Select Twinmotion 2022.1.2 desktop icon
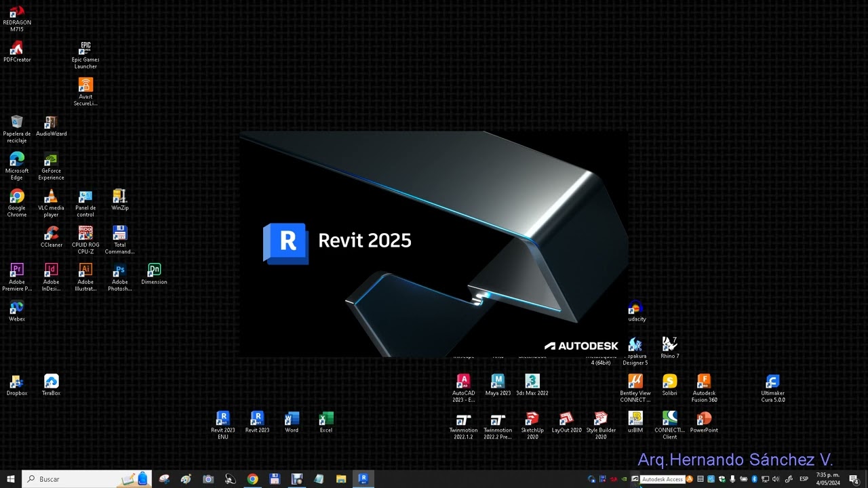This screenshot has width=868, height=488. (x=464, y=426)
